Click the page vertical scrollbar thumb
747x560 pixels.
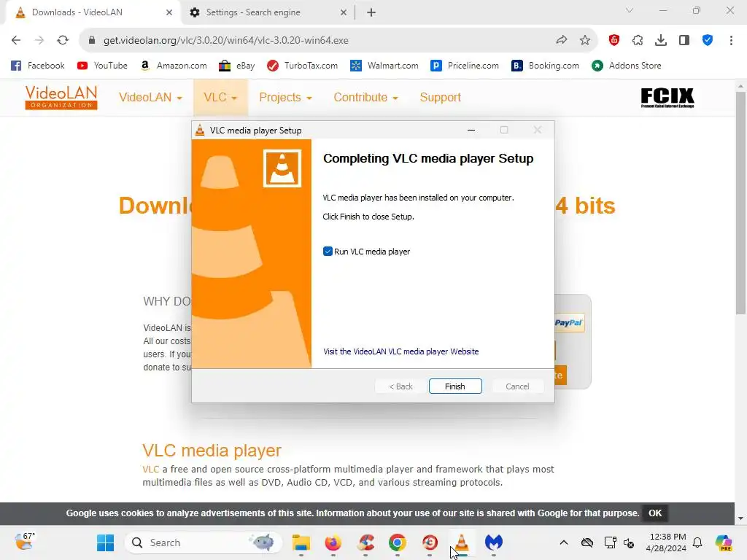click(740, 204)
